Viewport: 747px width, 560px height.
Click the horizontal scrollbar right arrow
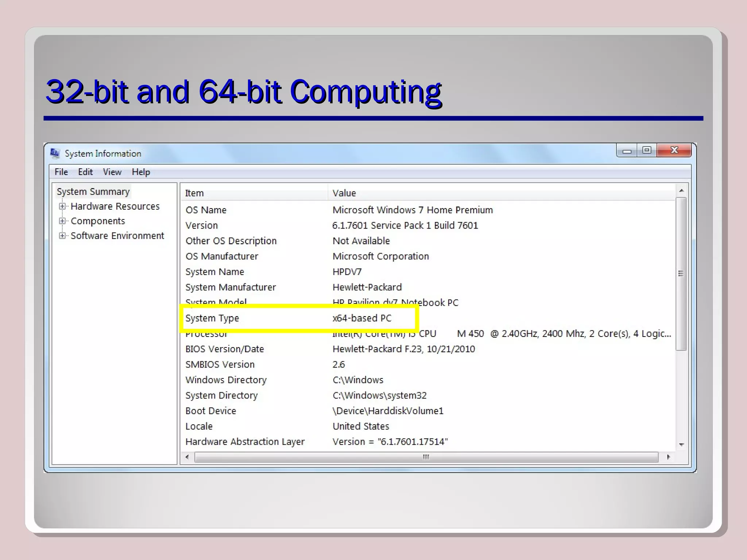pos(668,457)
